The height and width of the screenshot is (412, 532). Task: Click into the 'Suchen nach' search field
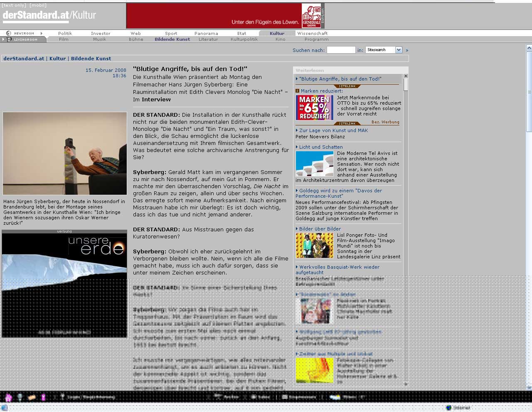coord(341,50)
